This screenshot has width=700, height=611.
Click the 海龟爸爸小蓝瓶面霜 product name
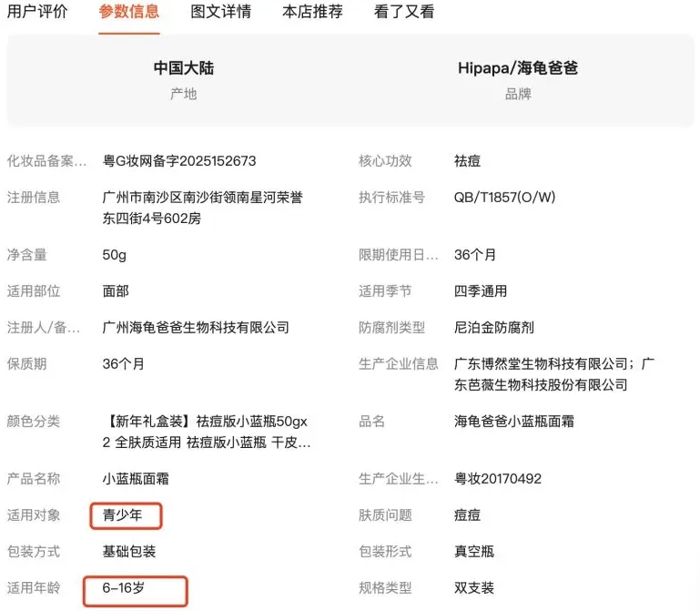coord(513,422)
